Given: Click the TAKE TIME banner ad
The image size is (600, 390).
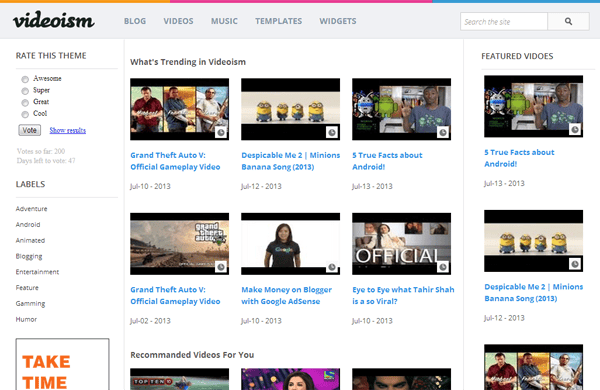Looking at the screenshot, I should pyautogui.click(x=62, y=364).
